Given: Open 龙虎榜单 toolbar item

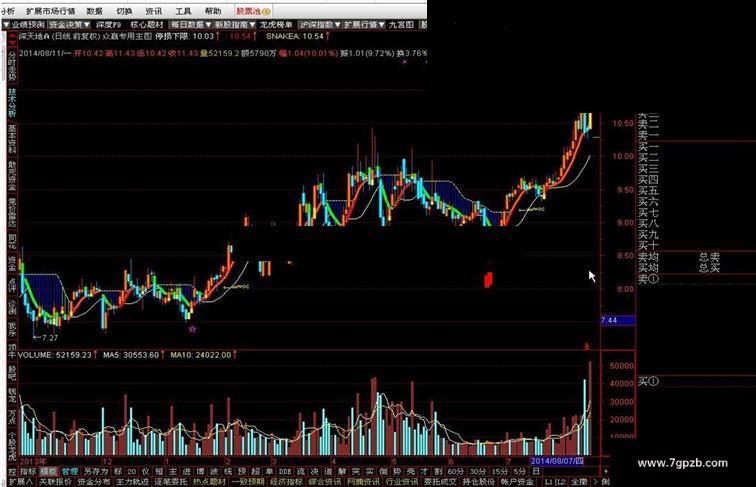Looking at the screenshot, I should click(x=276, y=25).
